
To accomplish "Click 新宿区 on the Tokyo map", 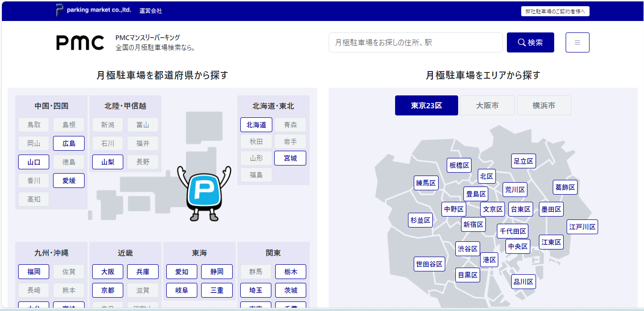I will 473,225.
